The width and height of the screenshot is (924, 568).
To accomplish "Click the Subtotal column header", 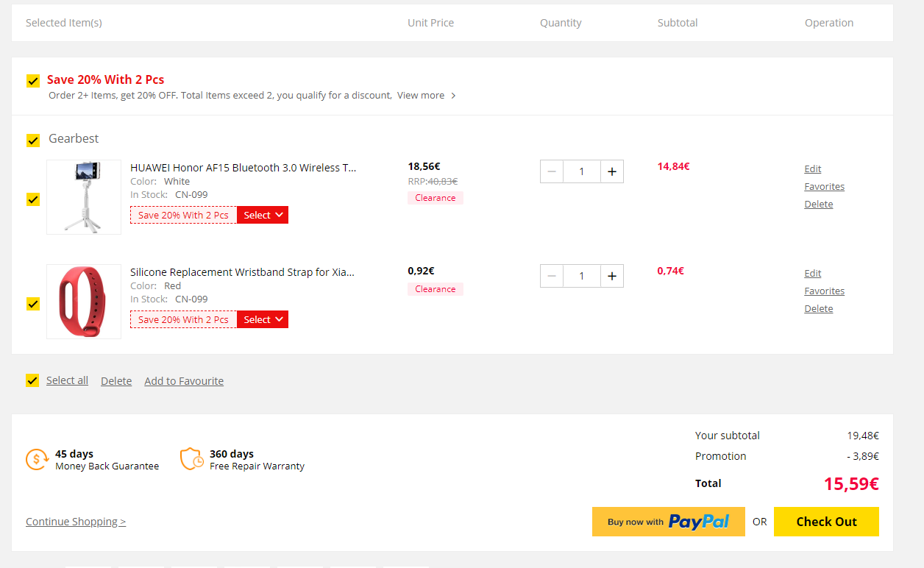I will click(678, 23).
